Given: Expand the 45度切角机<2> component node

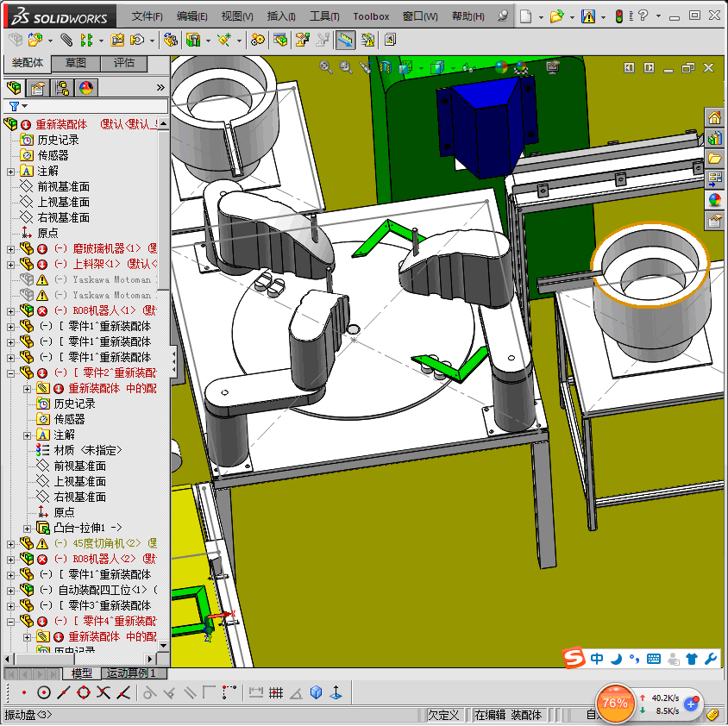Looking at the screenshot, I should [x=10, y=544].
